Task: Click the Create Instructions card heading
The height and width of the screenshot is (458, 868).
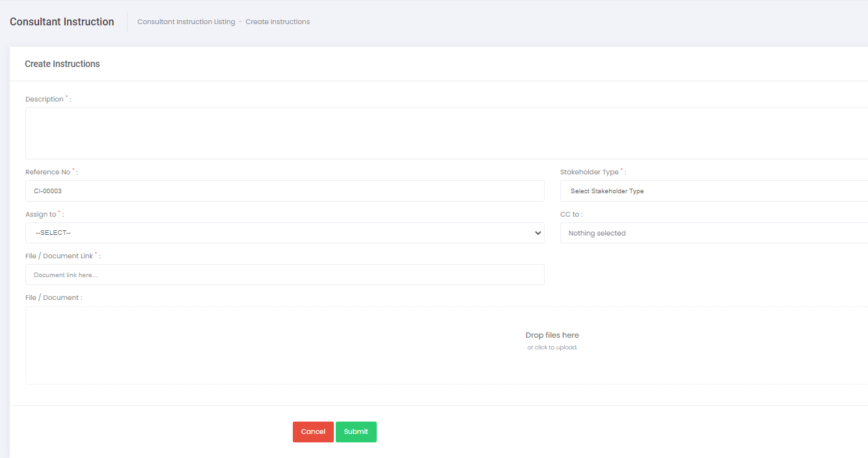Action: point(62,64)
